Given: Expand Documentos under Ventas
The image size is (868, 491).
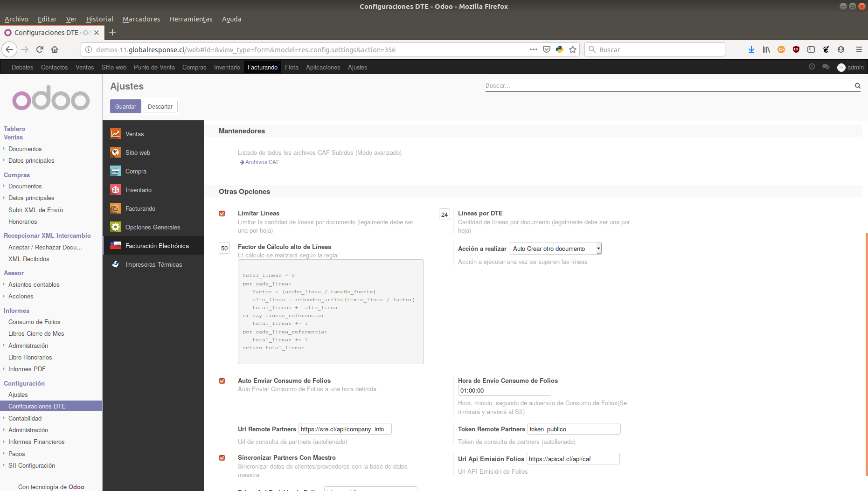Looking at the screenshot, I should pyautogui.click(x=24, y=149).
